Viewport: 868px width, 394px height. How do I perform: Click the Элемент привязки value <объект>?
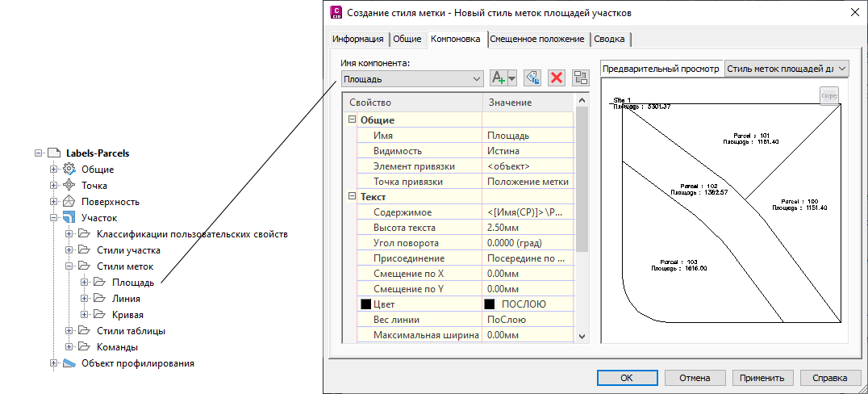click(x=528, y=166)
